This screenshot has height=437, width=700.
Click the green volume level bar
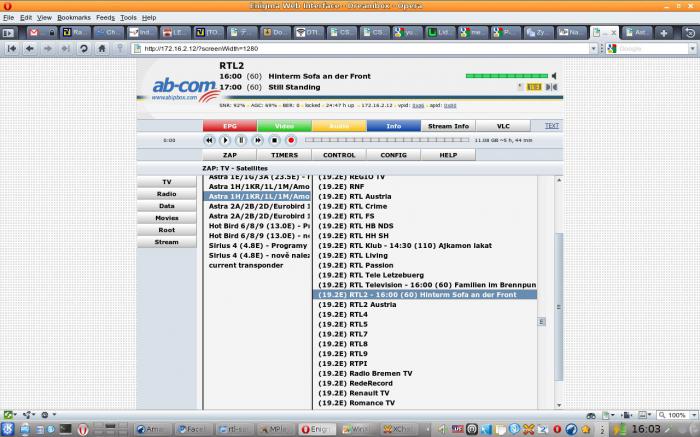point(507,76)
